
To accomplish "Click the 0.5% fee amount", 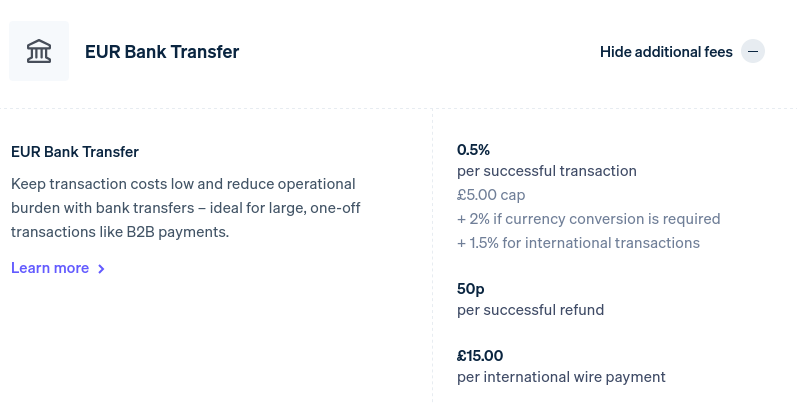I will [473, 150].
